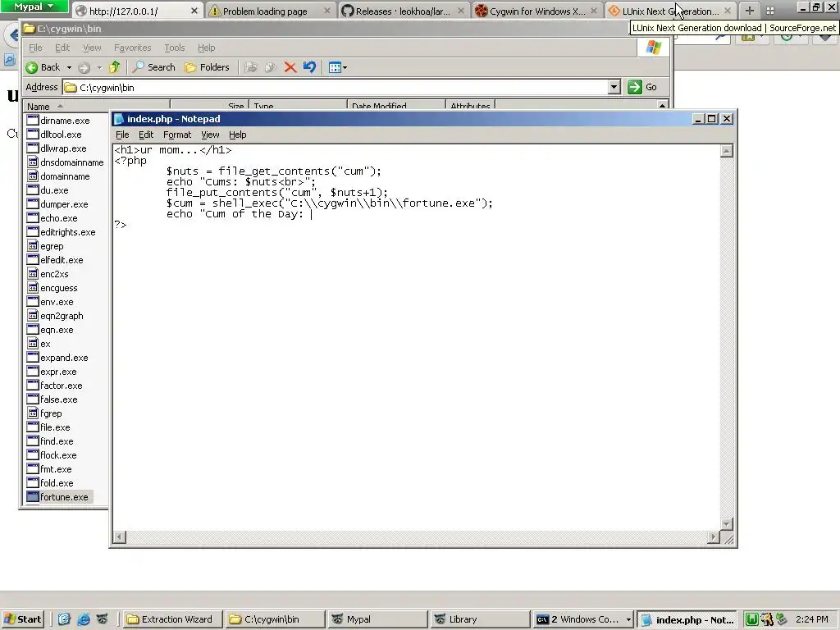Open Notepad's Help menu
This screenshot has width=840, height=630.
click(x=237, y=135)
